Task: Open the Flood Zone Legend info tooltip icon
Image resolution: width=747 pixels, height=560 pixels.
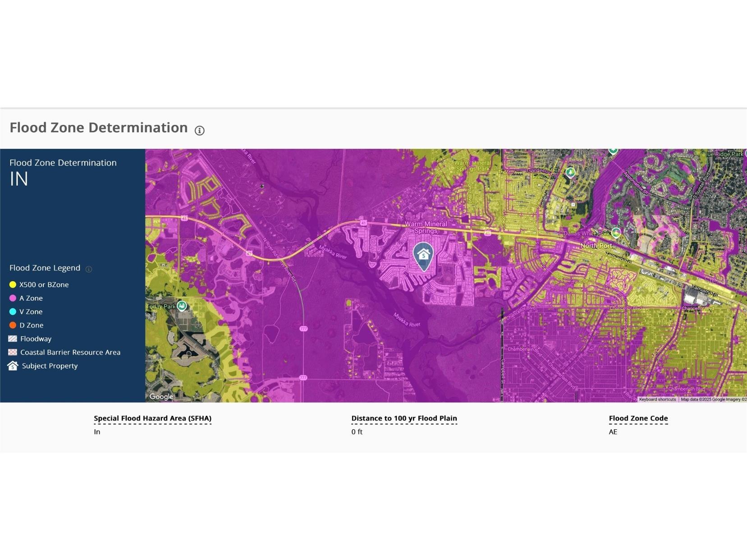Action: pos(89,269)
